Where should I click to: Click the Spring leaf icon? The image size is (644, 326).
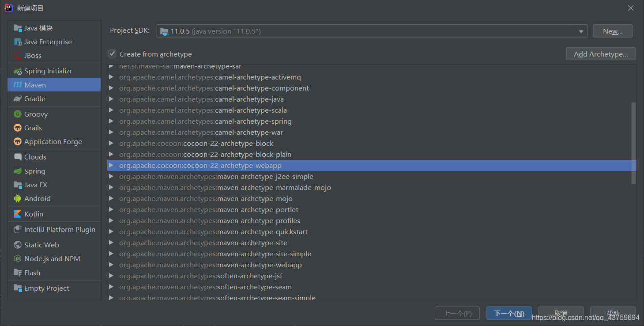[x=18, y=171]
